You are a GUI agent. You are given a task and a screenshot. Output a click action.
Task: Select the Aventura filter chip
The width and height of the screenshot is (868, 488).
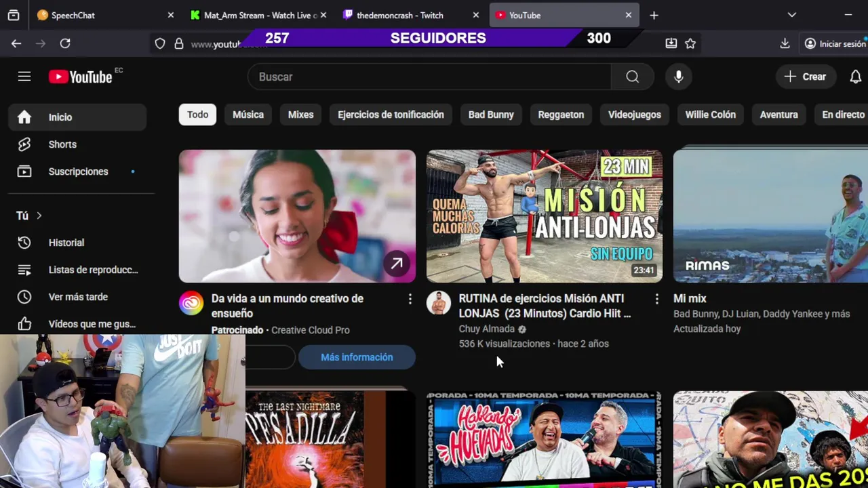778,115
